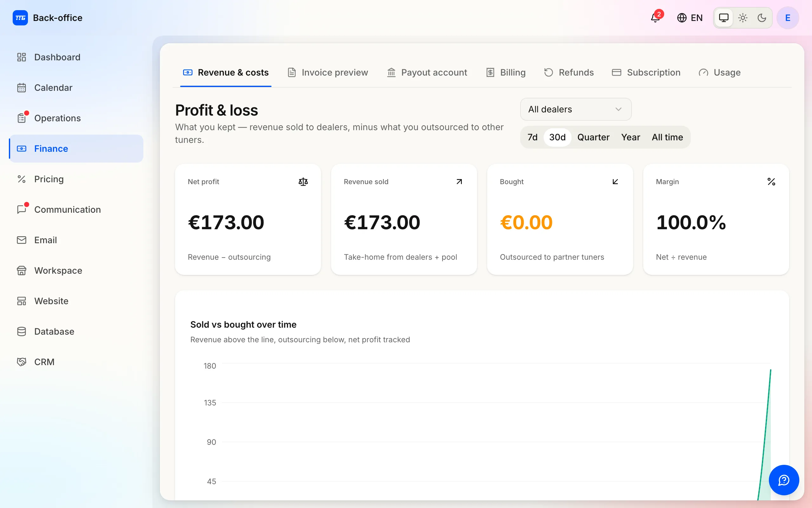The image size is (812, 508).
Task: Switch to dark theme
Action: pos(762,18)
